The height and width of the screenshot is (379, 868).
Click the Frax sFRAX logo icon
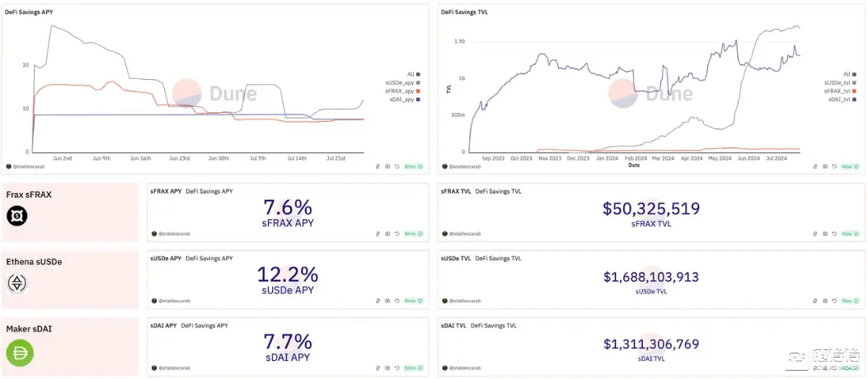point(17,216)
